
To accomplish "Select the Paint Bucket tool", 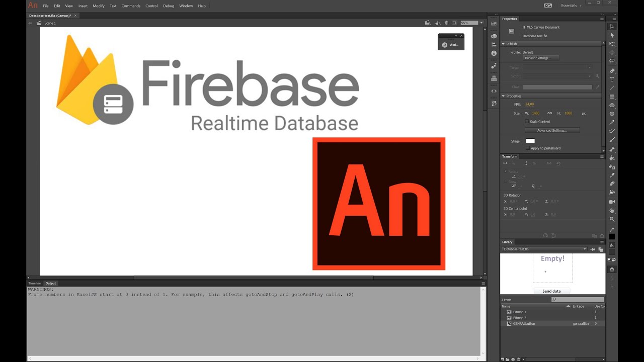I will (x=612, y=158).
